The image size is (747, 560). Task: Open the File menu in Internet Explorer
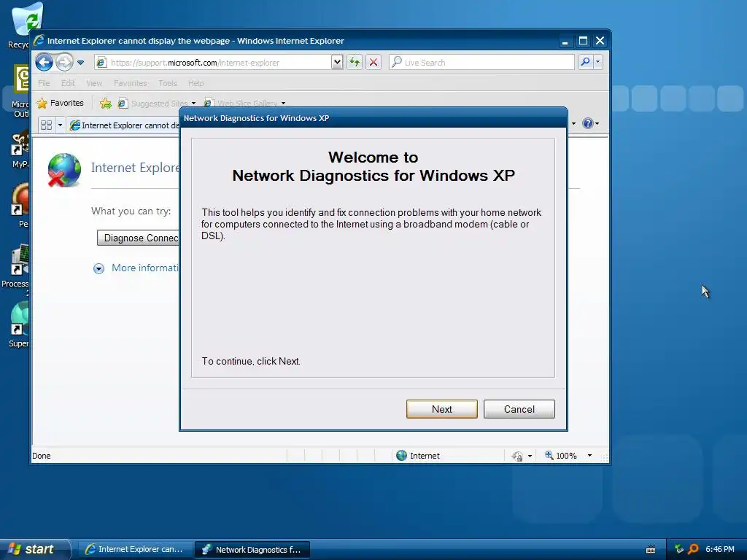tap(44, 83)
